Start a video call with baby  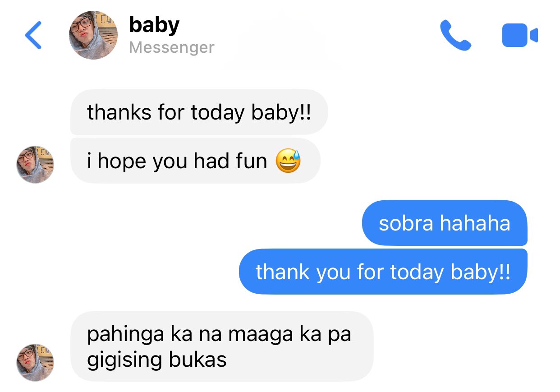pyautogui.click(x=520, y=35)
